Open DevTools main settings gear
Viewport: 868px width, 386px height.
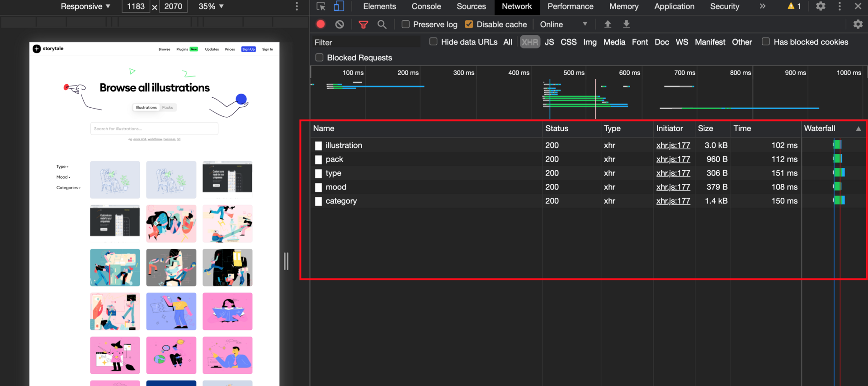821,6
